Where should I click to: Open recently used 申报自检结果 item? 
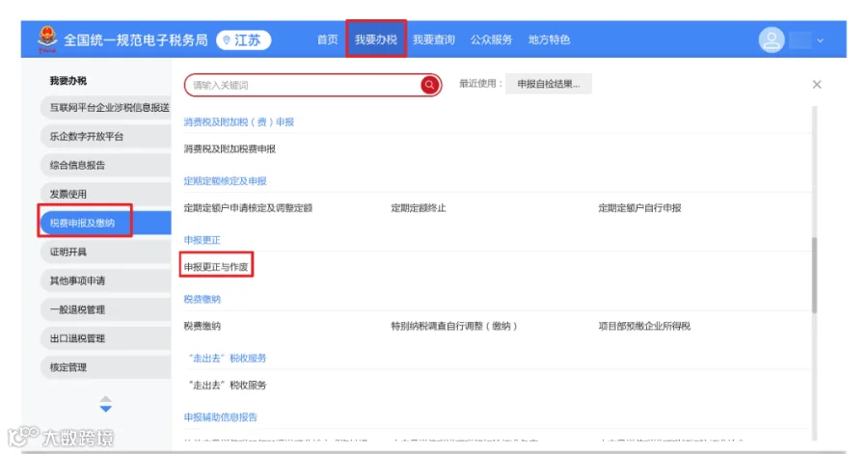click(549, 84)
